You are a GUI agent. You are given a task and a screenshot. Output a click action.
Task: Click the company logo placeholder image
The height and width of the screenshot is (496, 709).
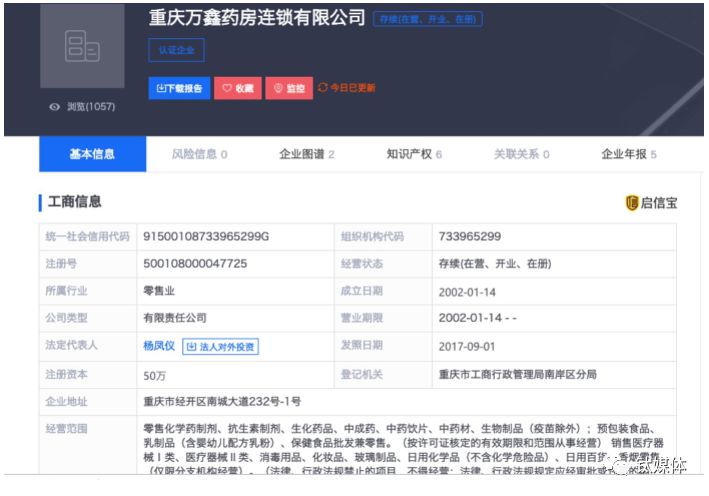(82, 46)
